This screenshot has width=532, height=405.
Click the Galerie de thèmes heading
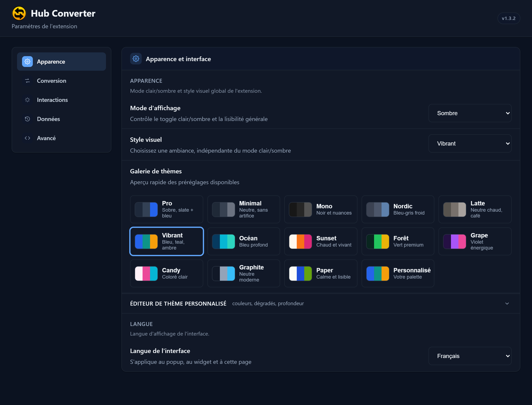pyautogui.click(x=156, y=171)
